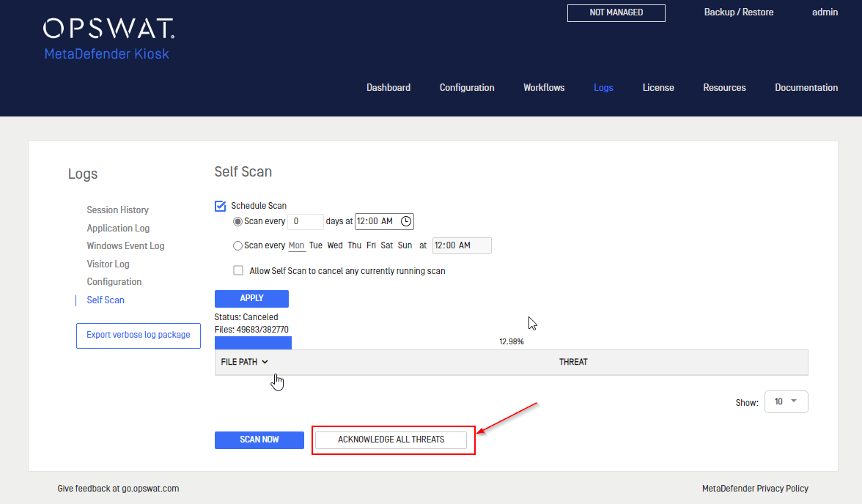Go to Workflows menu
The height and width of the screenshot is (504, 862).
544,88
